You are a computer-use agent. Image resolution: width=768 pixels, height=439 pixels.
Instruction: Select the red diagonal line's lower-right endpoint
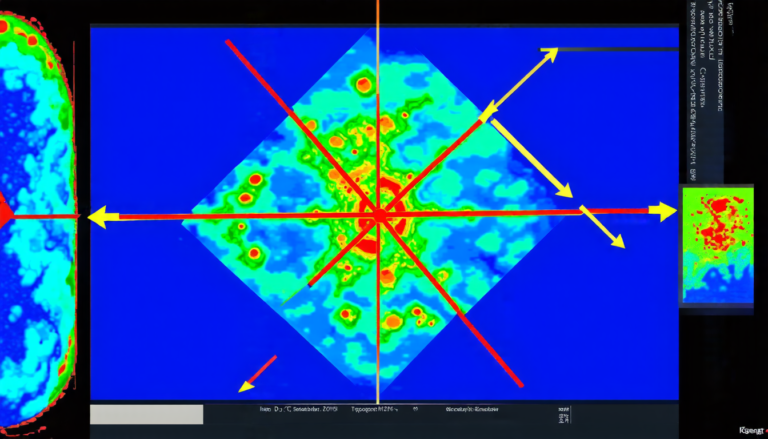coord(519,383)
